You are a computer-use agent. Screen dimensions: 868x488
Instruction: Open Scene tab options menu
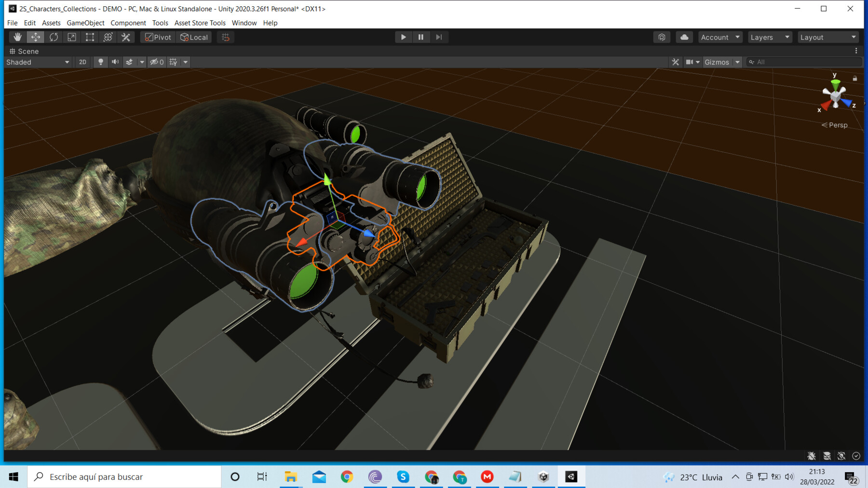click(856, 51)
